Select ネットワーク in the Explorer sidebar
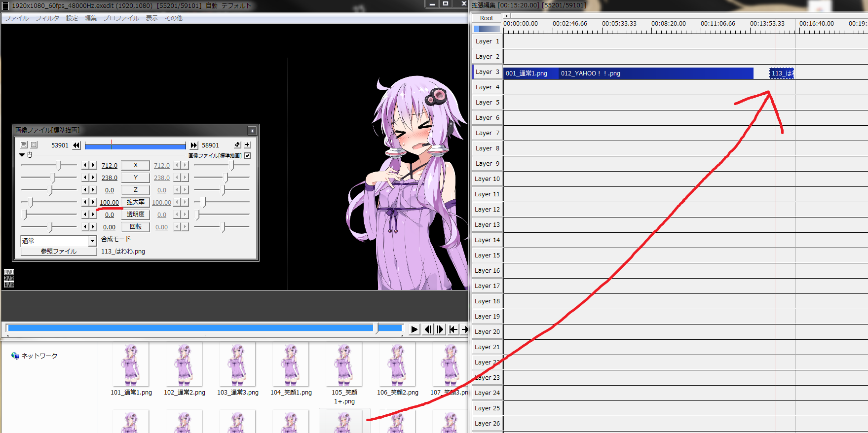 coord(35,356)
